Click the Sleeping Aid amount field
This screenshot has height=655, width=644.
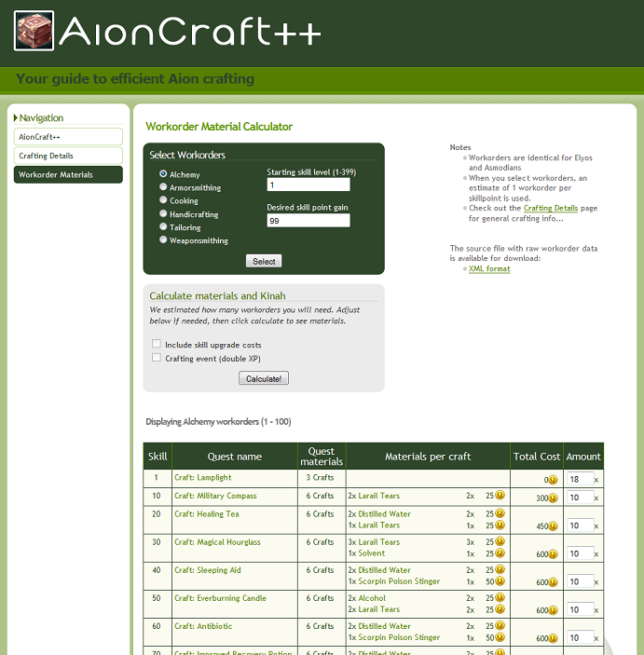point(581,581)
